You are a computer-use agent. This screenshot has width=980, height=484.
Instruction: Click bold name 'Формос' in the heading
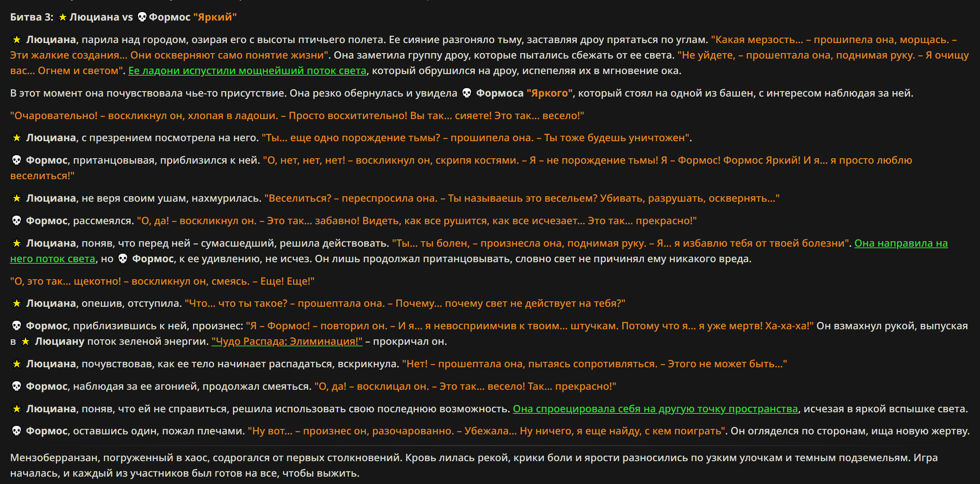pos(170,17)
